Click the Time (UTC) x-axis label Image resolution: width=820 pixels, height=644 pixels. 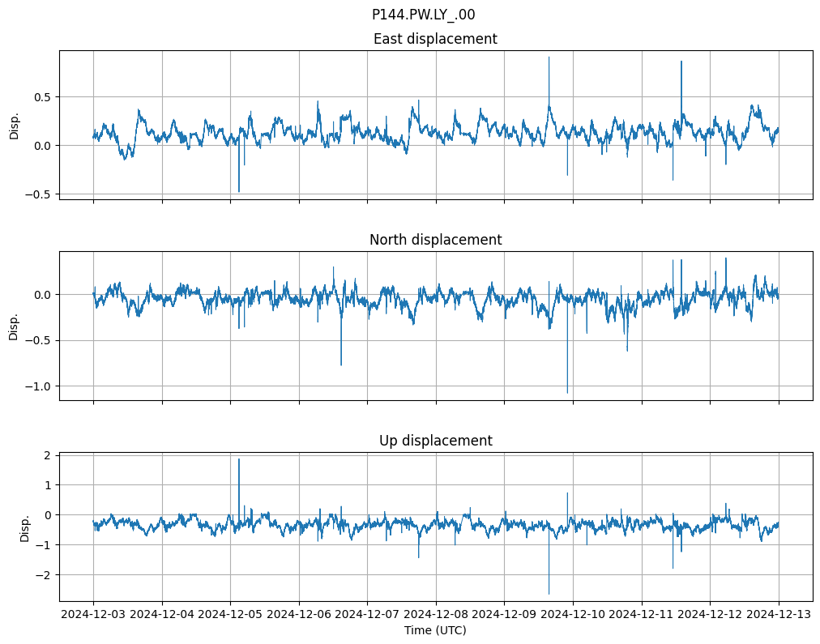tap(435, 630)
